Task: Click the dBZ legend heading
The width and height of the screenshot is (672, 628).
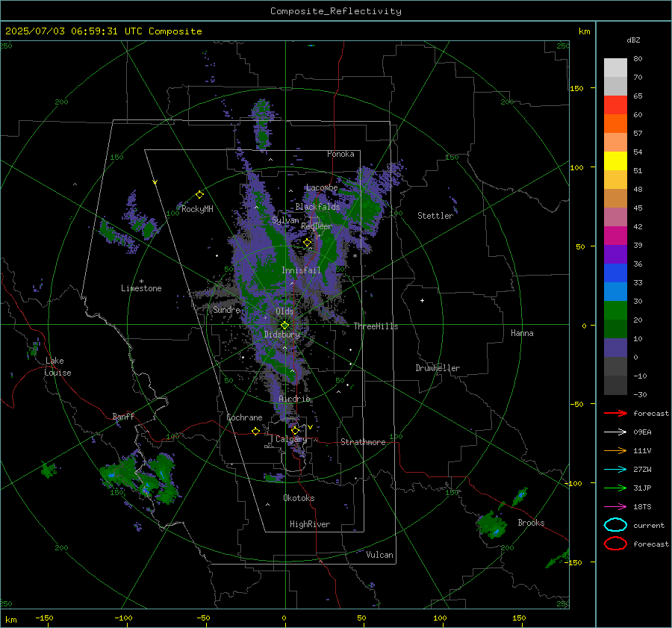Action: click(633, 40)
